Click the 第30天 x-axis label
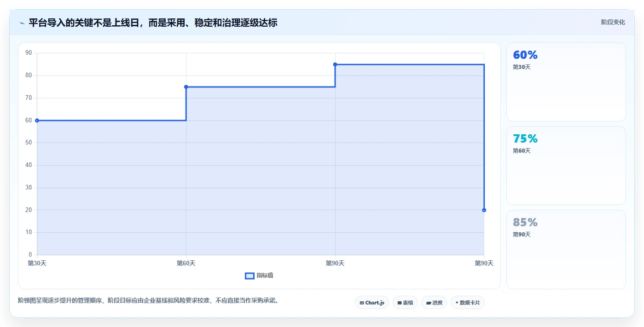Image resolution: width=644 pixels, height=327 pixels. tap(37, 263)
